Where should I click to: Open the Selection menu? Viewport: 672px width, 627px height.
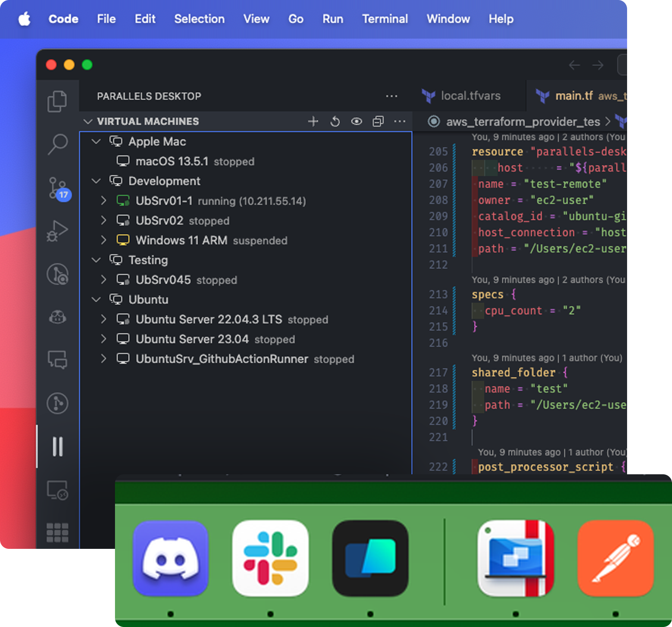(199, 19)
